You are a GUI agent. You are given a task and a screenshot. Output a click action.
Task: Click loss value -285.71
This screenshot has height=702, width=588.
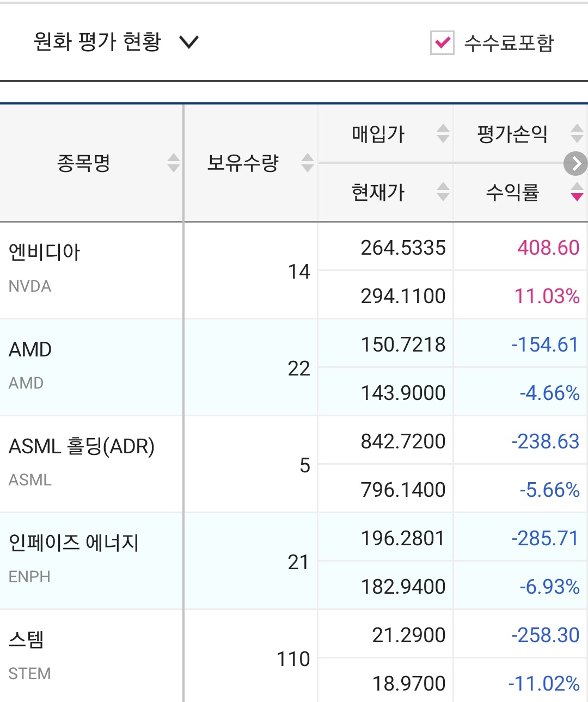click(x=545, y=538)
